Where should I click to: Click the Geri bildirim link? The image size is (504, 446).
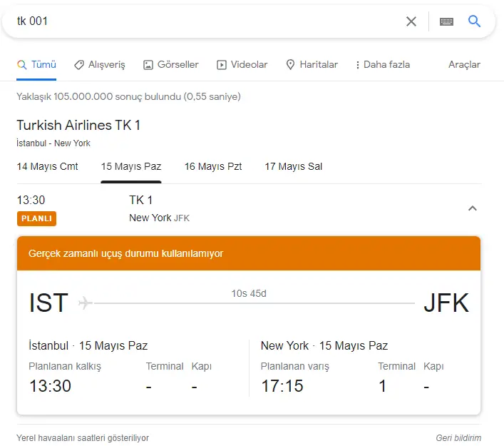[458, 438]
